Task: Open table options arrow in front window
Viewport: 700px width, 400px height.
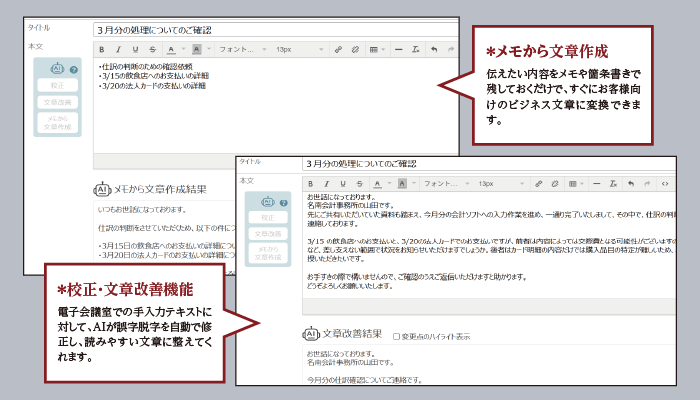Action: pyautogui.click(x=582, y=183)
